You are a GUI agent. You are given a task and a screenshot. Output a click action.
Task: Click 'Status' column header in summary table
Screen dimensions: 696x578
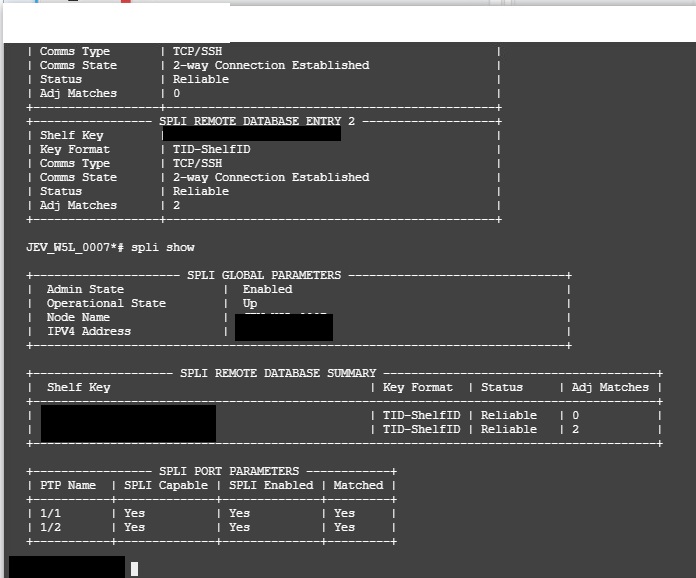pyautogui.click(x=502, y=387)
